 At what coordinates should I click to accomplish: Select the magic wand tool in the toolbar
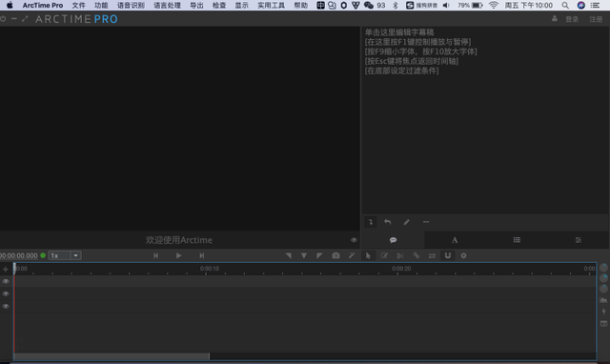pos(352,255)
